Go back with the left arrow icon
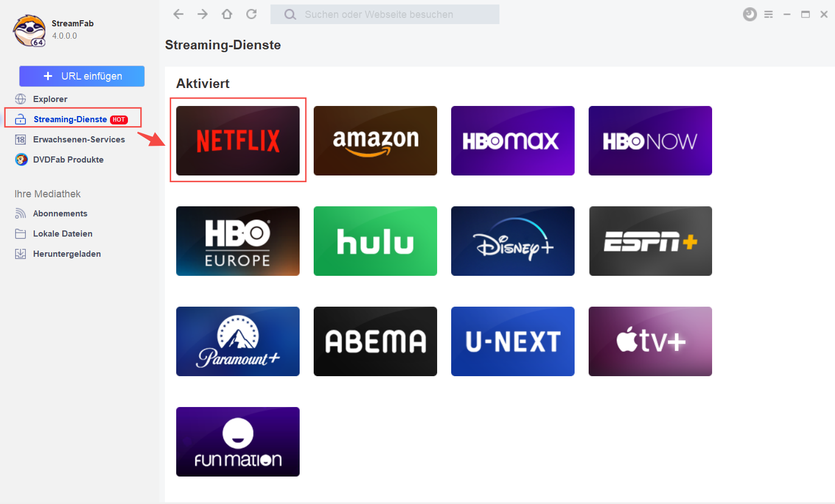The image size is (835, 504). pyautogui.click(x=178, y=14)
